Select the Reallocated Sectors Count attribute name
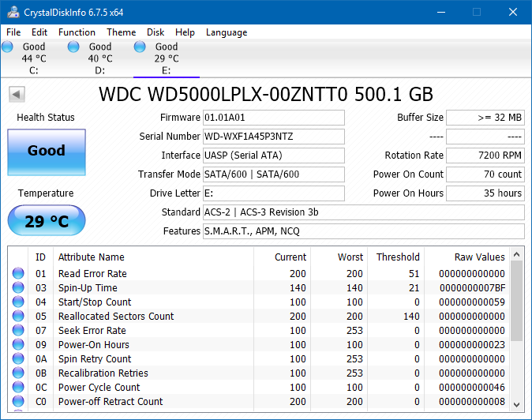The width and height of the screenshot is (532, 420). [x=116, y=317]
